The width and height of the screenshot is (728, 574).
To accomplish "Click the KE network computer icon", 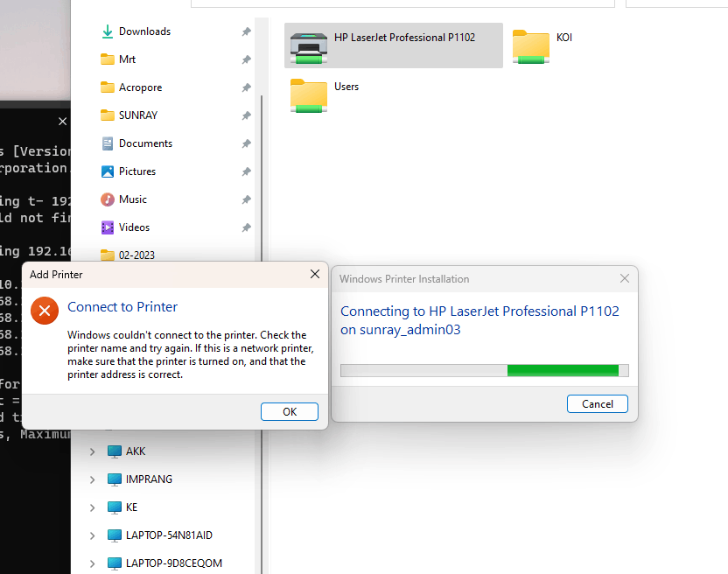I will (115, 507).
